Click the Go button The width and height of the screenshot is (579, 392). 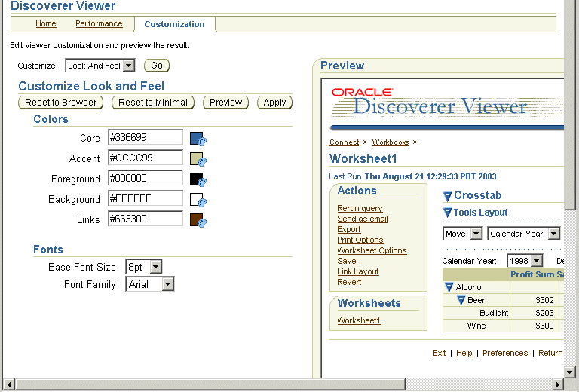click(x=157, y=66)
